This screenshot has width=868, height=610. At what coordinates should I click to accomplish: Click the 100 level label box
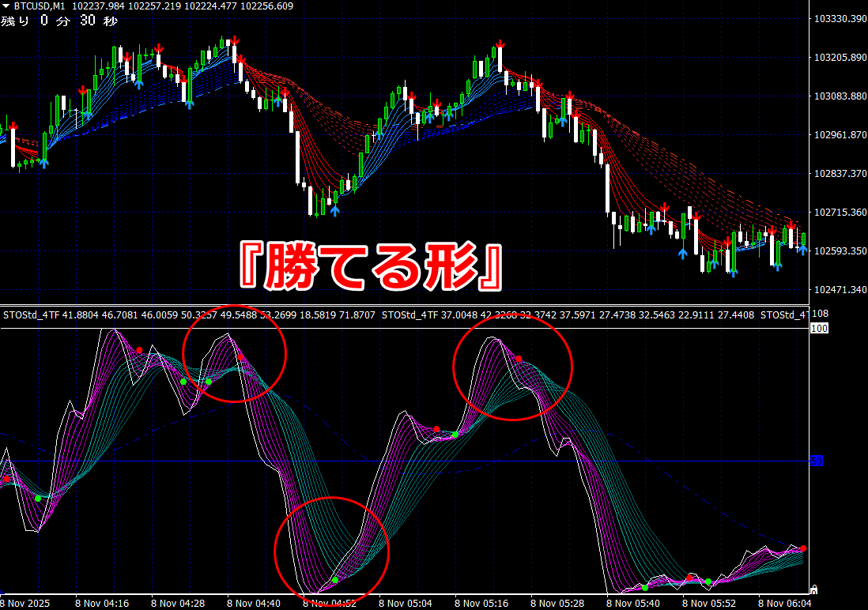coord(819,328)
